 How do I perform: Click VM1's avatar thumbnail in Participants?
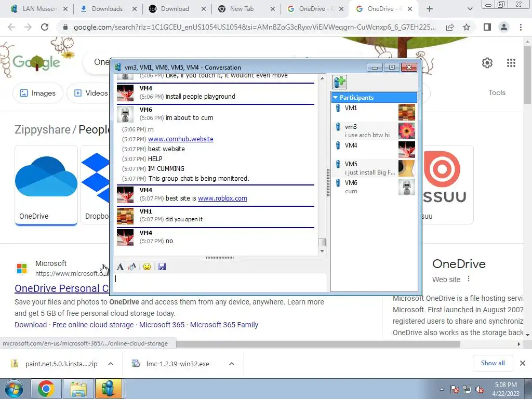[406, 112]
